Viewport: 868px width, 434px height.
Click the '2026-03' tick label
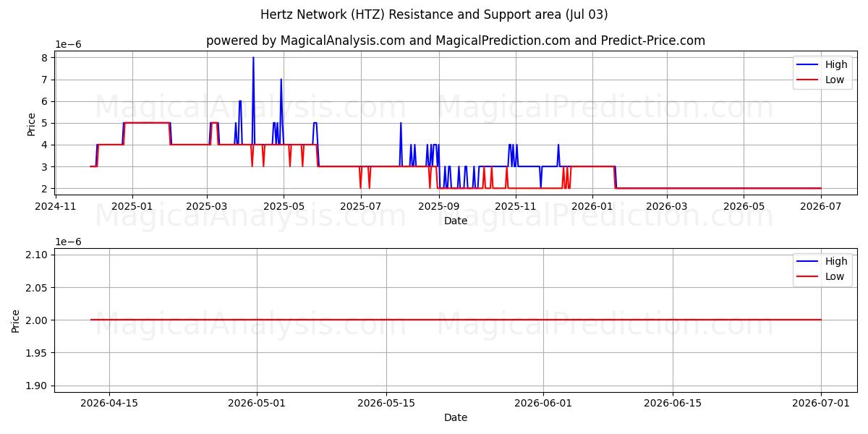[x=666, y=206]
